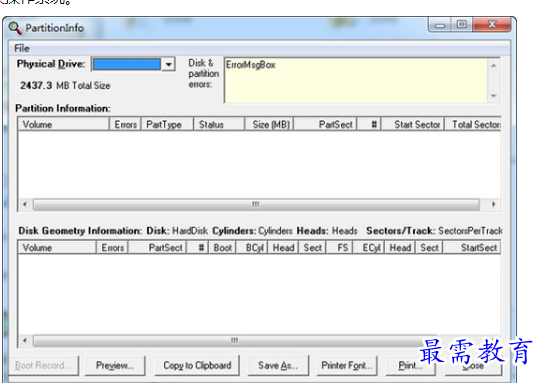Viewport: 541px width, 383px height.
Task: Click the BCyl column header
Action: click(252, 248)
